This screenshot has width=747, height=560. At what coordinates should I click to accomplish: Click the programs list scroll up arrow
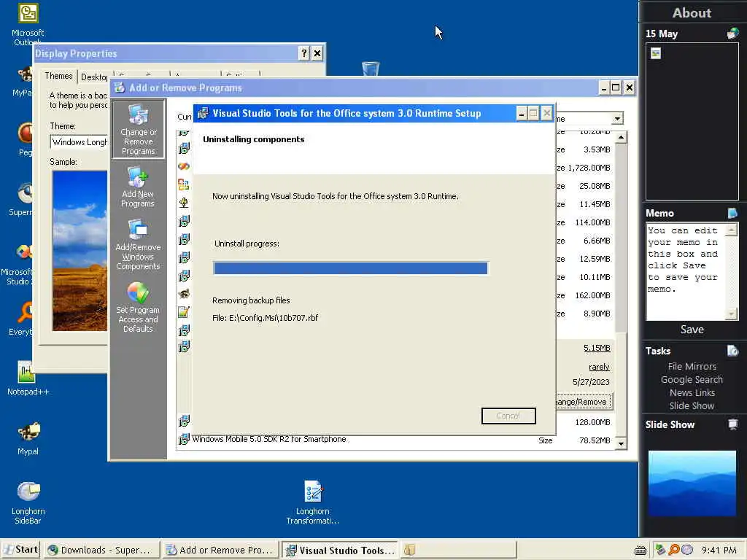[621, 138]
